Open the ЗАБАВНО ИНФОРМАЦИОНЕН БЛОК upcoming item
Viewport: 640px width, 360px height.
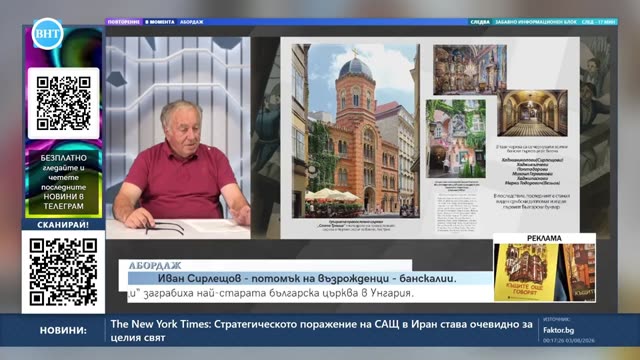536,22
